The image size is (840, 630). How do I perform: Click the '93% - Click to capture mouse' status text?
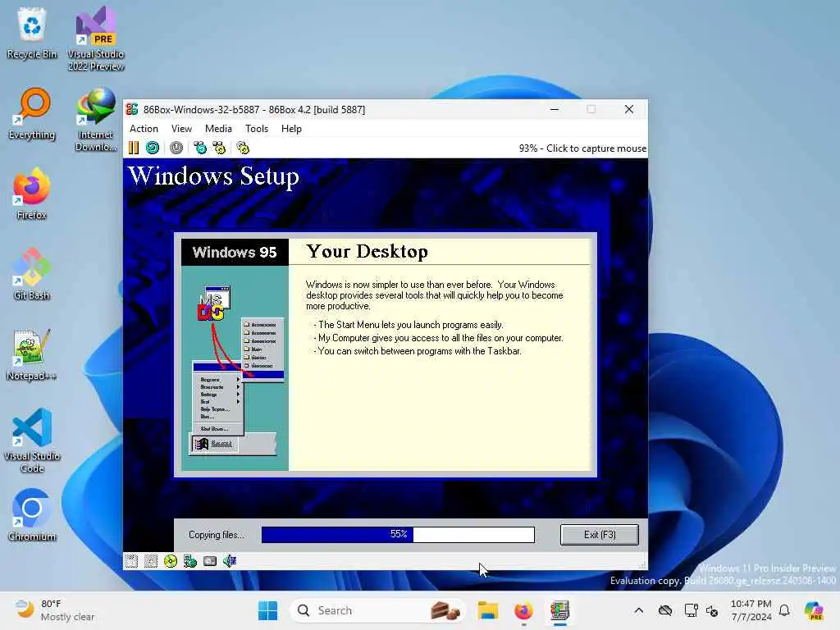pos(582,148)
